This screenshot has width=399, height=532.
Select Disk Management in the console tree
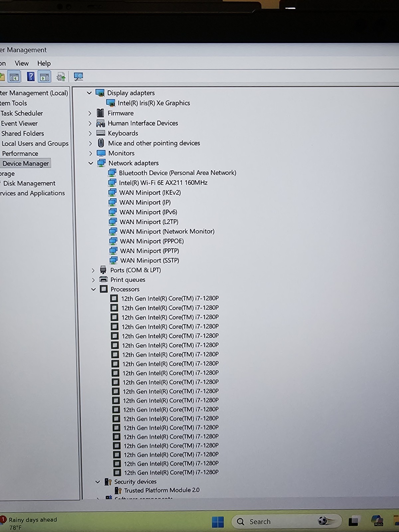point(29,183)
